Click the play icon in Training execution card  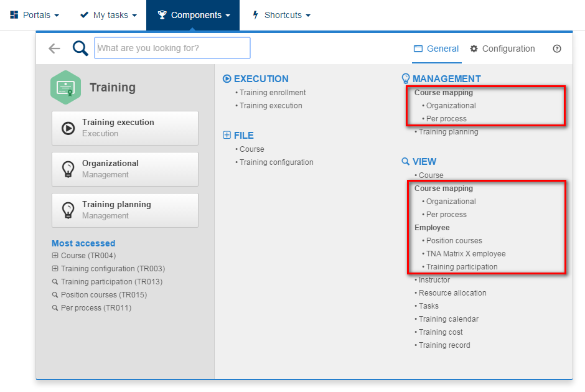point(68,128)
